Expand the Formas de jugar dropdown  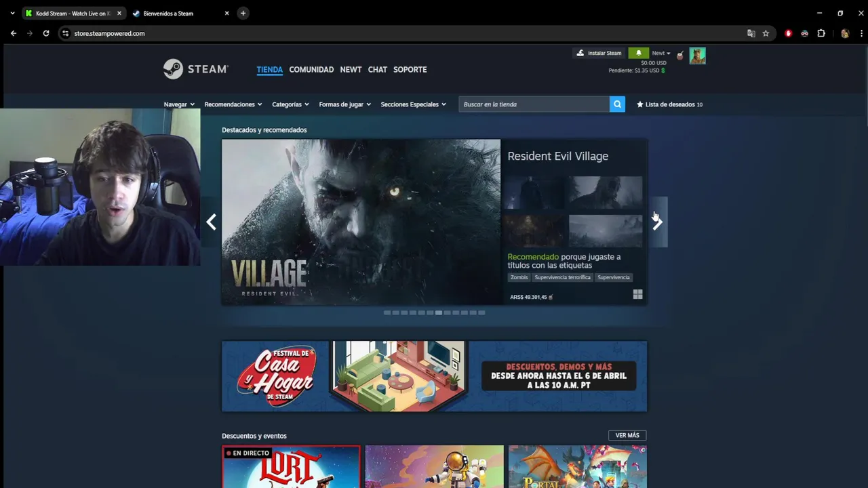344,104
